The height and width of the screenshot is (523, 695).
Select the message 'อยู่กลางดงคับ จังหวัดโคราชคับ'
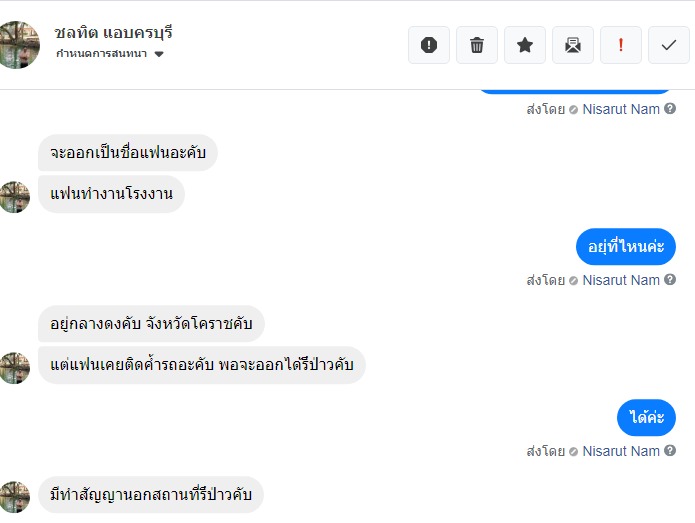151,324
